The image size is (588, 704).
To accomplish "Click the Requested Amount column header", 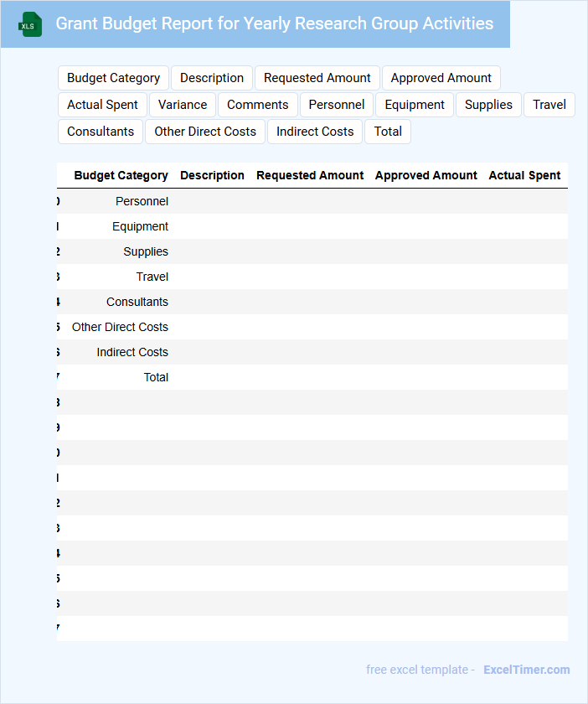I will pyautogui.click(x=310, y=175).
